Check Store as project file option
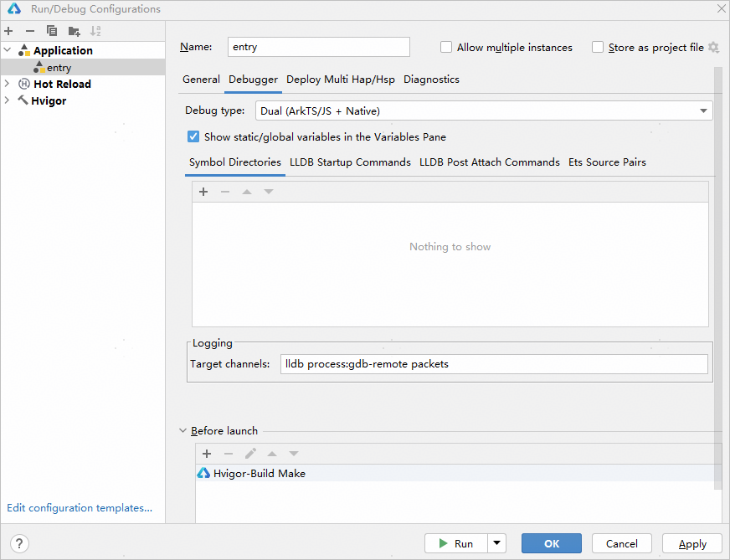 (x=598, y=48)
